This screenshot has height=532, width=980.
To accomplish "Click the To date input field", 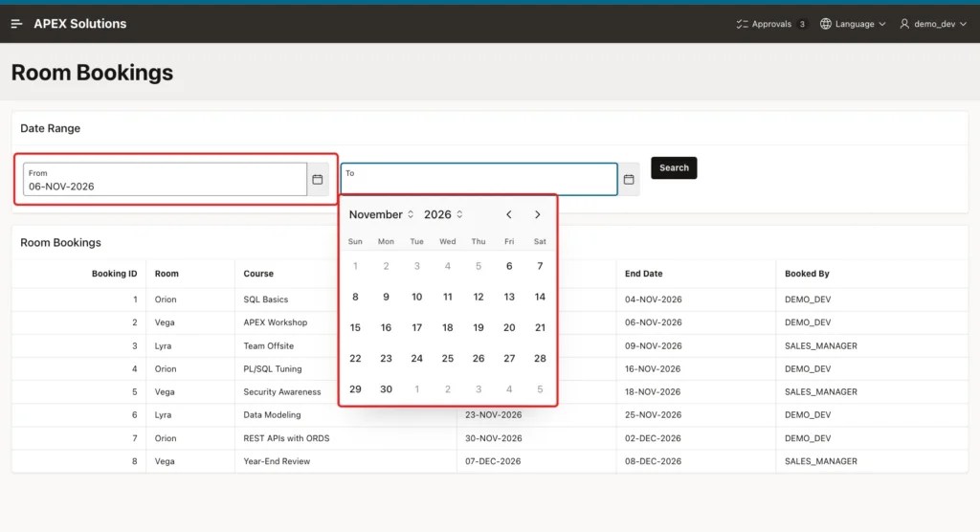I will 479,180.
